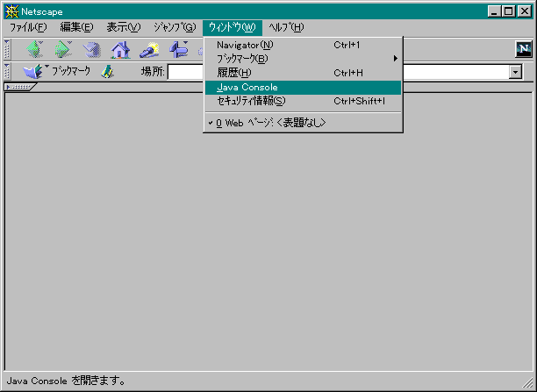Open the Guide signpost icon

[178, 50]
